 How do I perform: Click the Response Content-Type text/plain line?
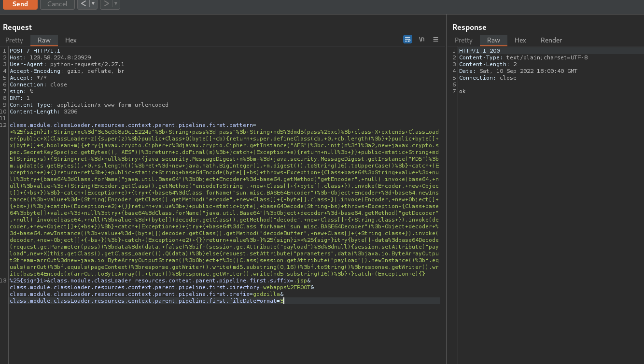[x=523, y=57]
